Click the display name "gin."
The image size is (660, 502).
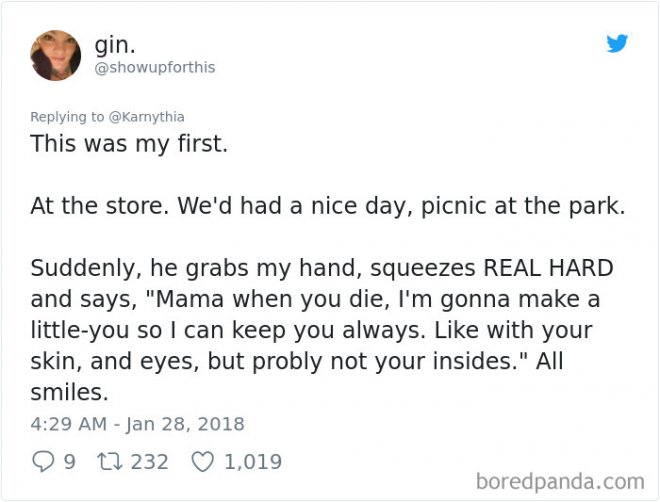pyautogui.click(x=116, y=44)
